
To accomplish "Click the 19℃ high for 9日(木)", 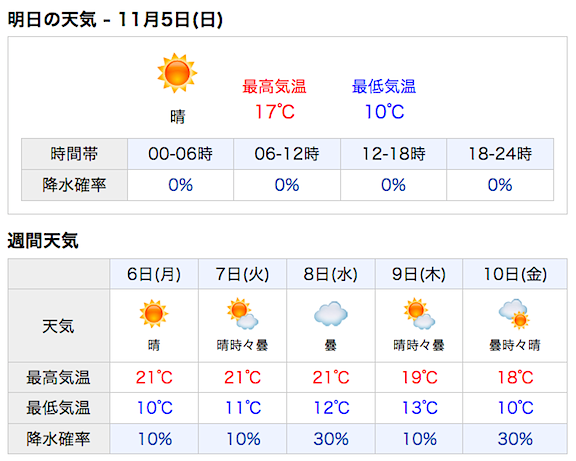I will pyautogui.click(x=420, y=377).
